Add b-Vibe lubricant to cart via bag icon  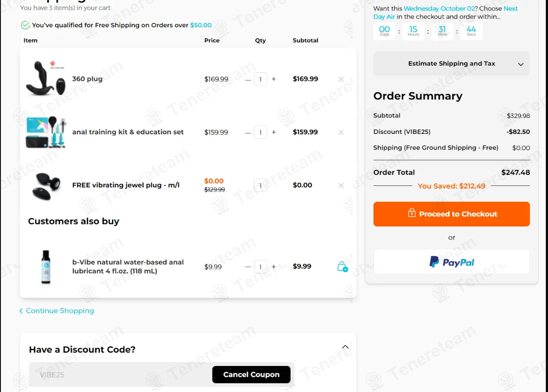tap(342, 266)
